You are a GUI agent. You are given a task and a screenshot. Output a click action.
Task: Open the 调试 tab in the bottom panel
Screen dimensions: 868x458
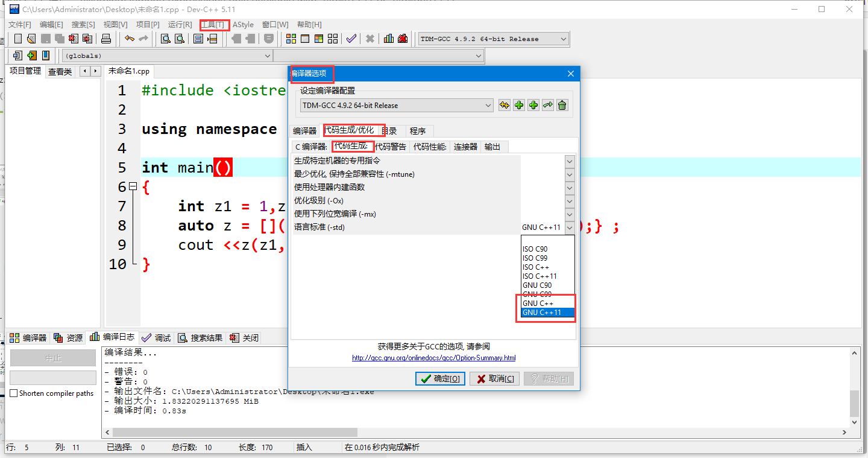click(157, 338)
